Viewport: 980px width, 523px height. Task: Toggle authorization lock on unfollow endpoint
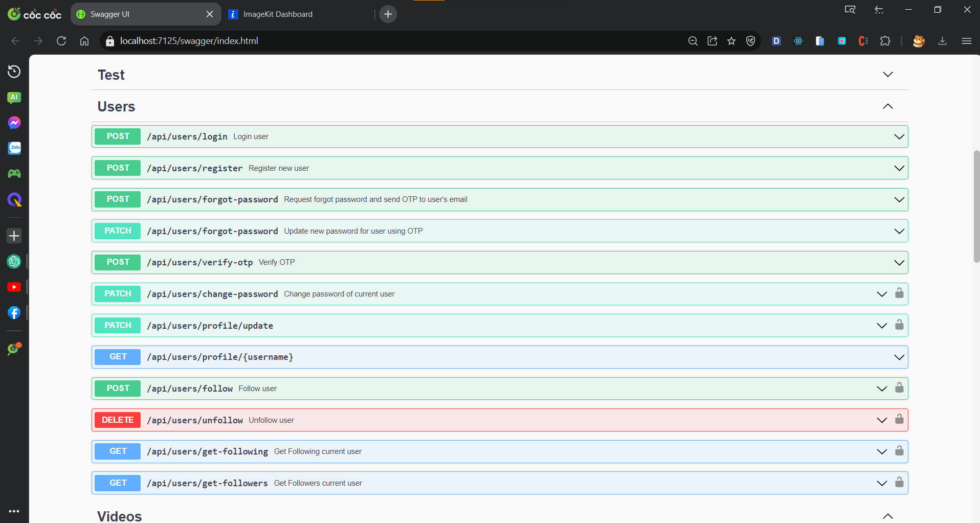899,420
